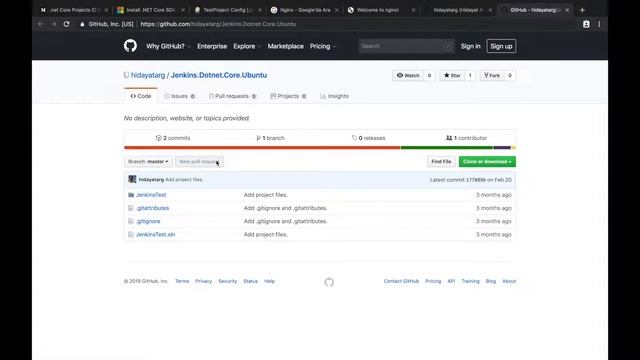Viewport: 640px width, 360px height.
Task: Open the Jenkins.Dotnet.Core.Ubuntu repo link
Action: point(219,75)
